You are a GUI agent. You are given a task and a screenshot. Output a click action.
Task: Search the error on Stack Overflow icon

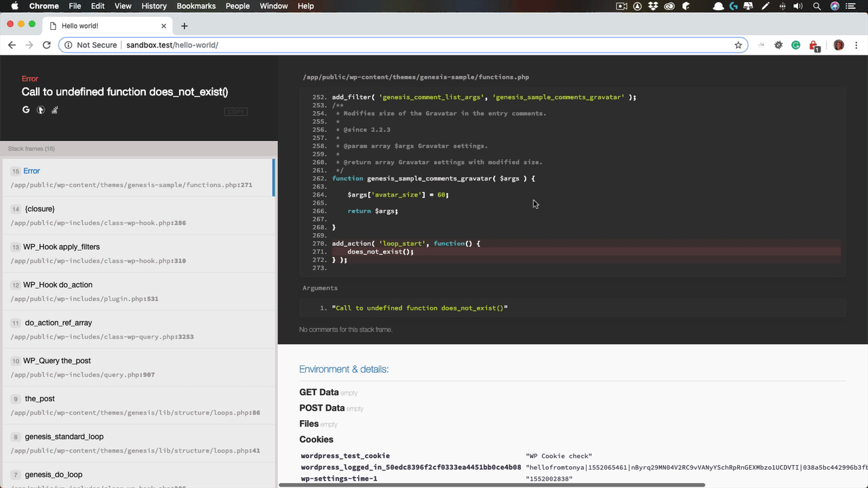click(x=55, y=110)
